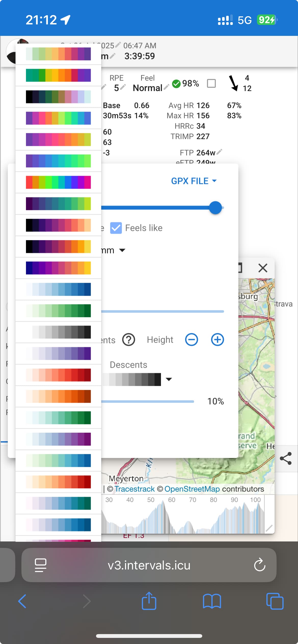Screen dimensions: 298x644
Task: Close the map panel with X
Action: tap(263, 268)
